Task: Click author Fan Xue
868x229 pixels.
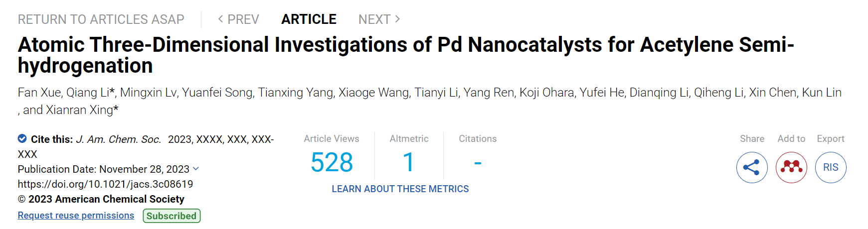Action: (x=39, y=93)
